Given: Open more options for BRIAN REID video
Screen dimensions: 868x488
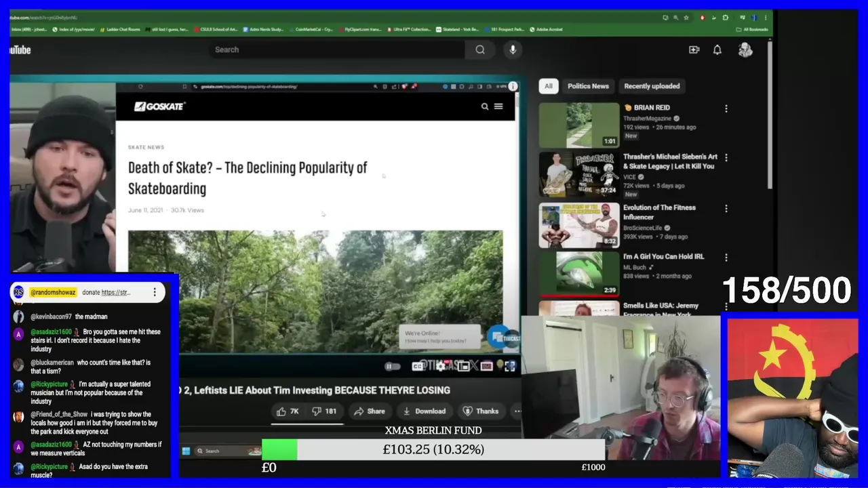Looking at the screenshot, I should pyautogui.click(x=726, y=108).
